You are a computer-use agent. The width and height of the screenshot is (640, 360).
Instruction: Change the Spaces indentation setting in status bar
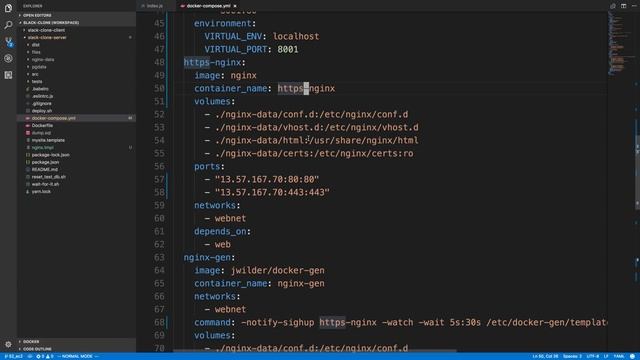572,356
